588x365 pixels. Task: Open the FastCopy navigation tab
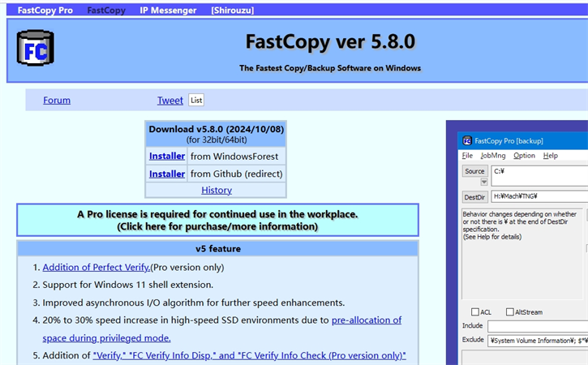106,10
